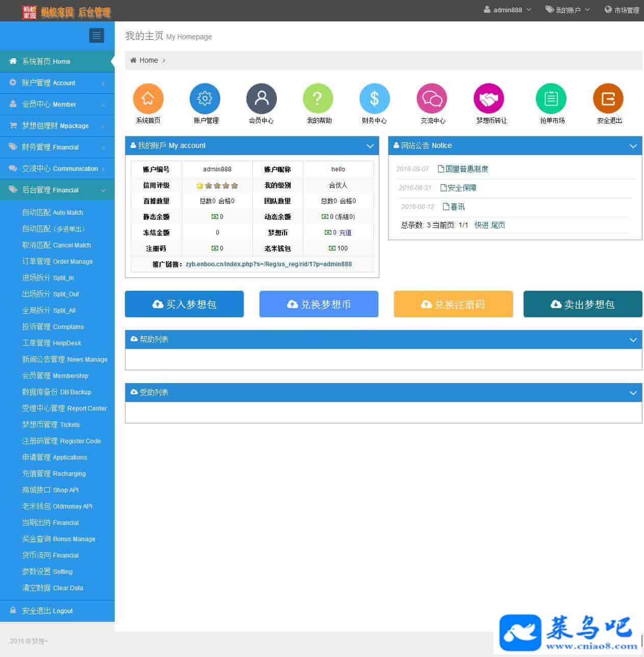Screen dimensions: 644x657
Task: Collapse the 帮助列表 panel
Action: tap(633, 340)
